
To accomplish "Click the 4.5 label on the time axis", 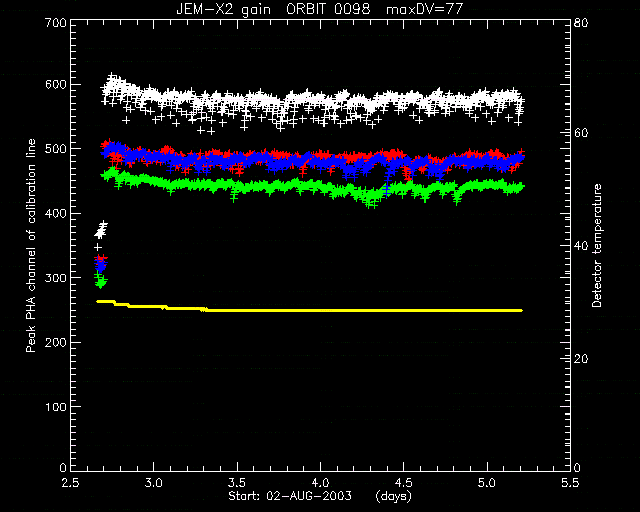I will click(404, 483).
